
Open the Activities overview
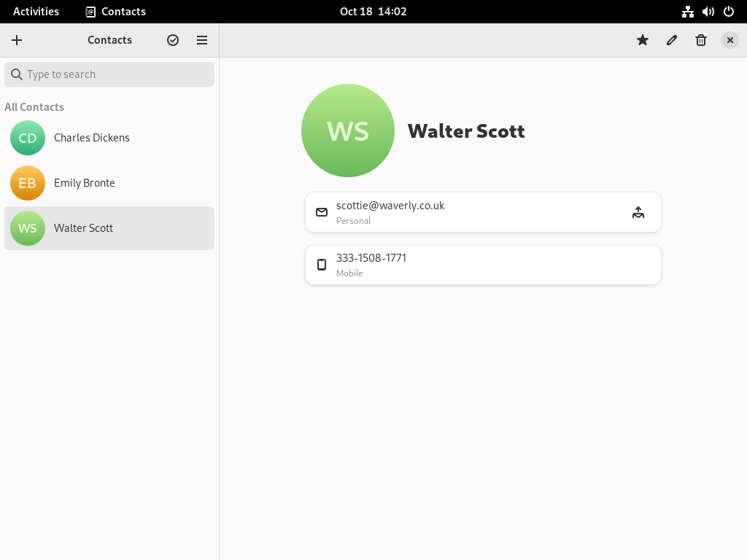tap(36, 12)
